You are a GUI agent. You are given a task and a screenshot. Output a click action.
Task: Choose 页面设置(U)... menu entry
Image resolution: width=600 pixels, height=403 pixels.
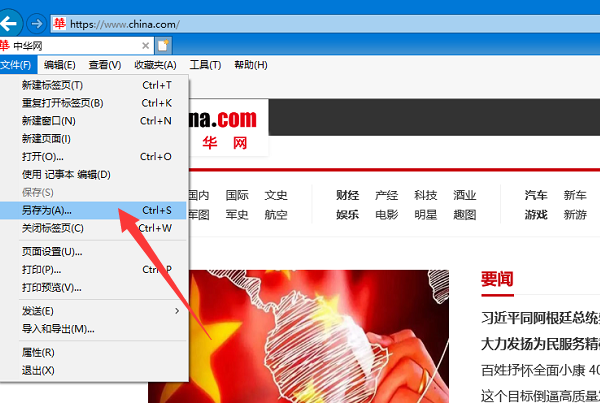[93, 252]
